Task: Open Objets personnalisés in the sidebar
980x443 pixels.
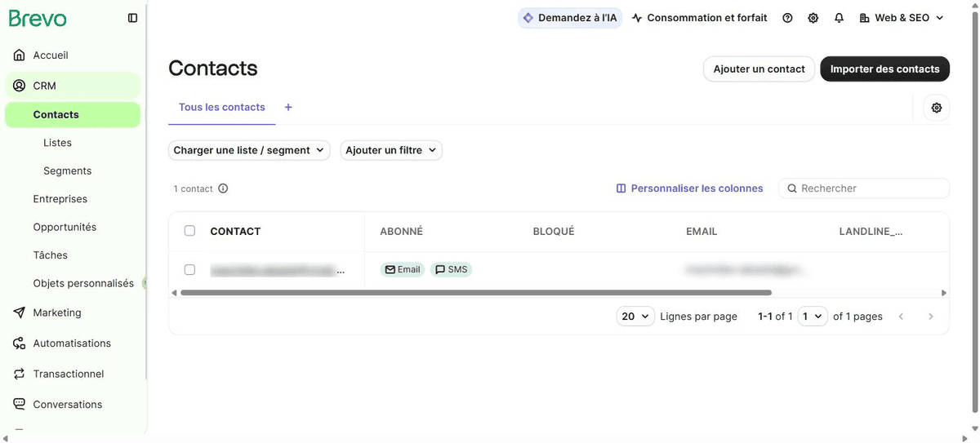Action: point(83,283)
